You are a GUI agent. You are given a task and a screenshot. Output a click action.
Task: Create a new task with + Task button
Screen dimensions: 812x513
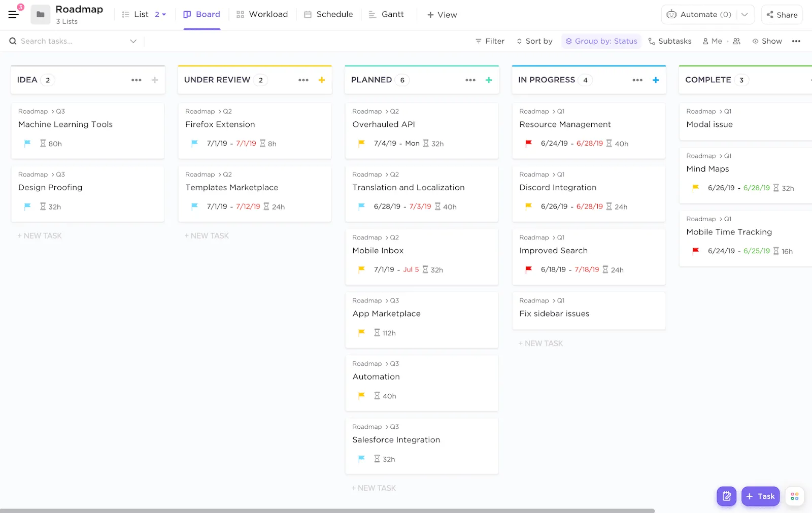tap(760, 496)
